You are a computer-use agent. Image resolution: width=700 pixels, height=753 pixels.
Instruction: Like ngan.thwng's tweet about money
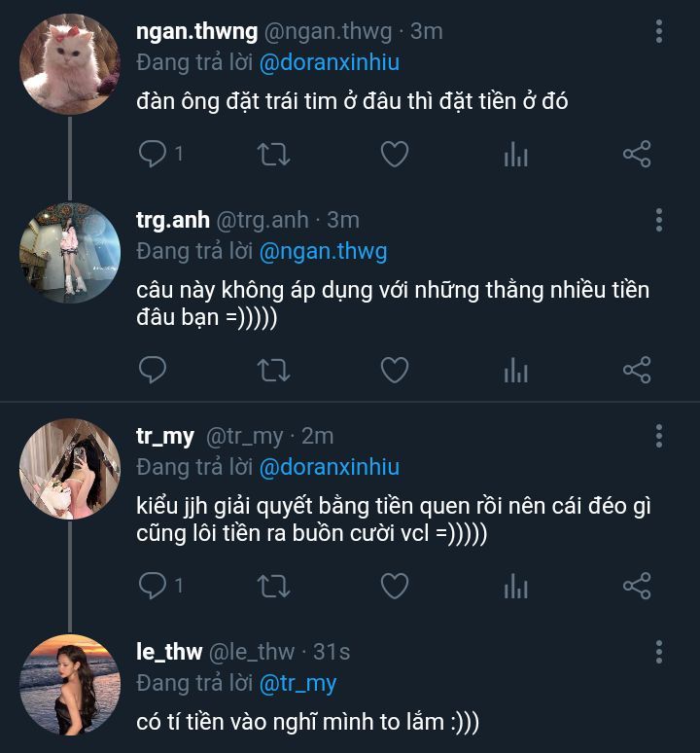(x=394, y=154)
